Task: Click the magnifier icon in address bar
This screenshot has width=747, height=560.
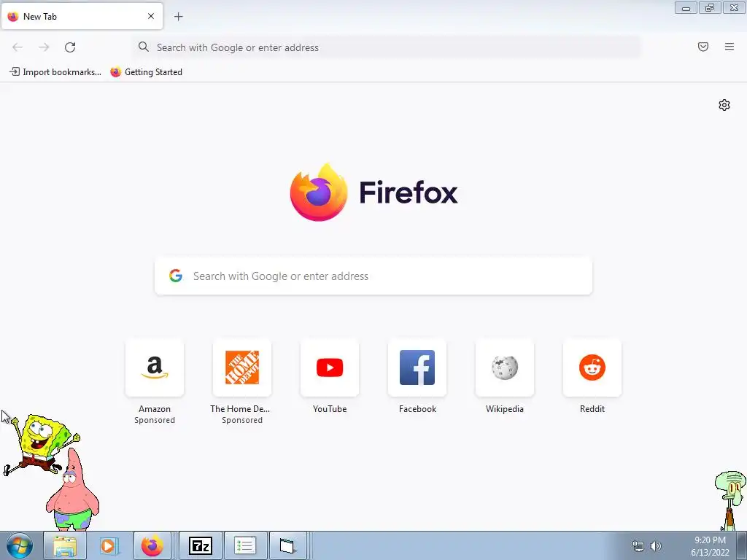Action: point(144,47)
